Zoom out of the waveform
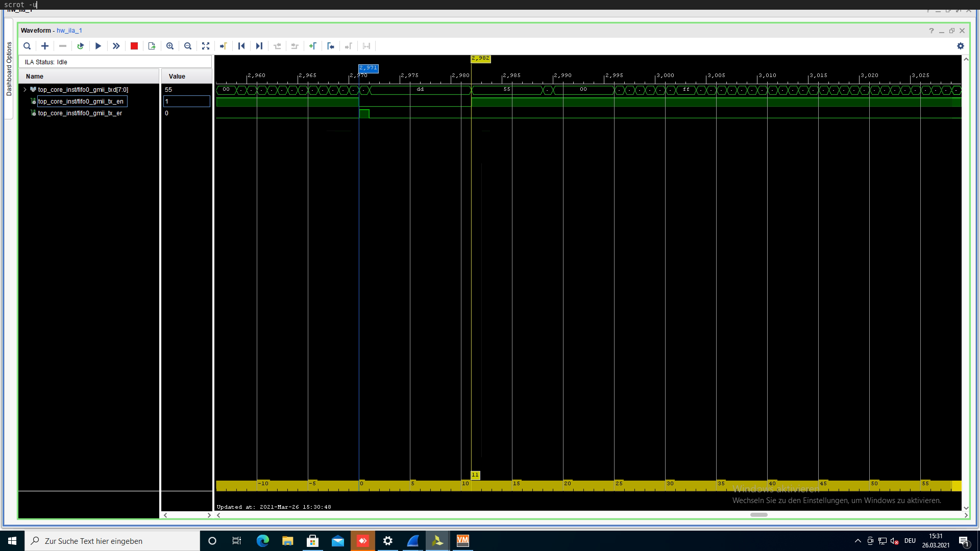Viewport: 980px width, 551px height. click(x=188, y=46)
